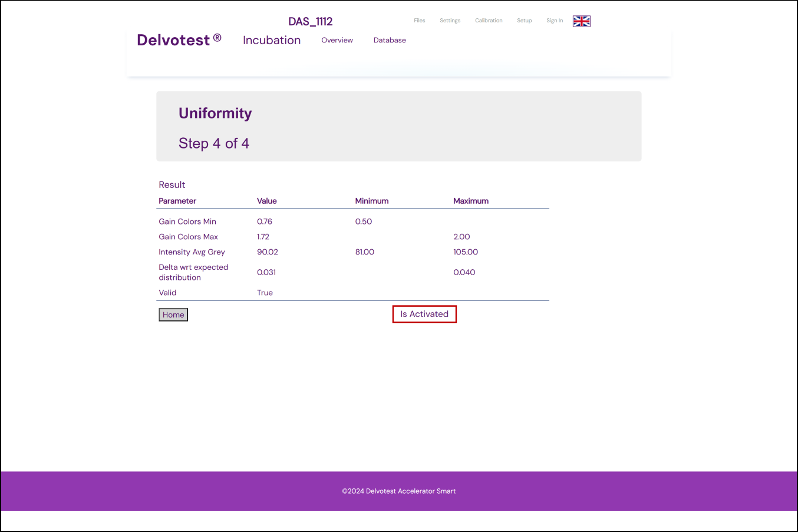Click the Uniformity heading
The height and width of the screenshot is (532, 798).
(215, 113)
